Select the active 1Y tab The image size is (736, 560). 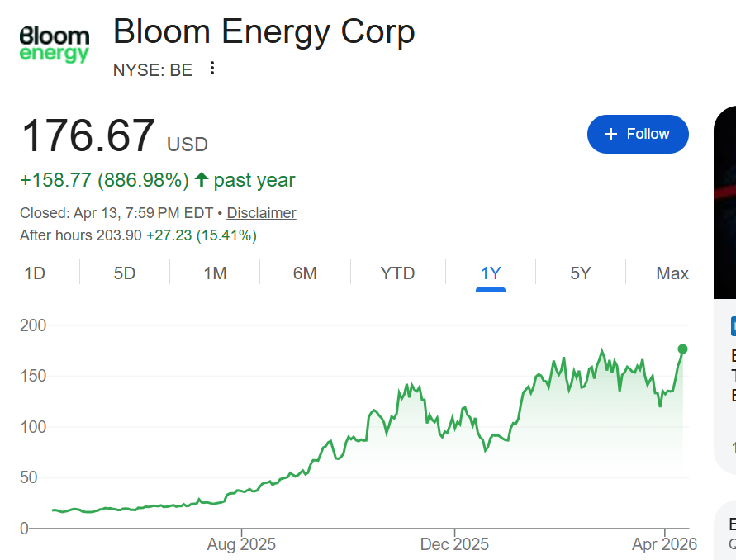tap(491, 273)
